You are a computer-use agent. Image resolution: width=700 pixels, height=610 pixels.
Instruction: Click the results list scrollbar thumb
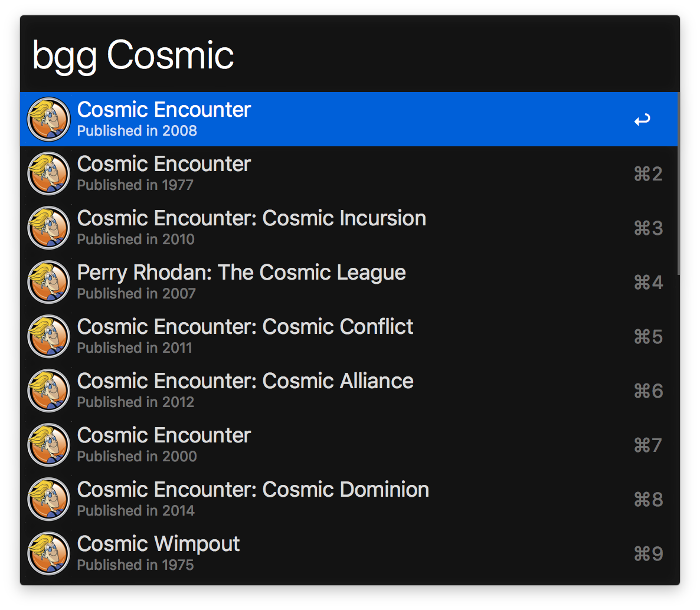click(x=679, y=183)
